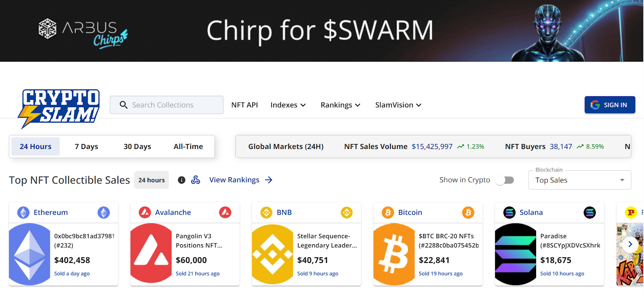Click the Pangolin V3 Positions NFT title
The image size is (644, 296).
(199, 241)
